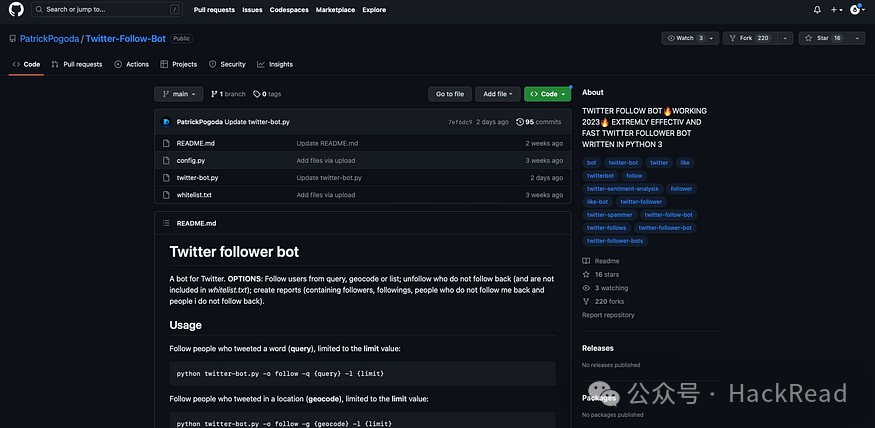This screenshot has width=875, height=428.
Task: Open the main branch selector
Action: (179, 94)
